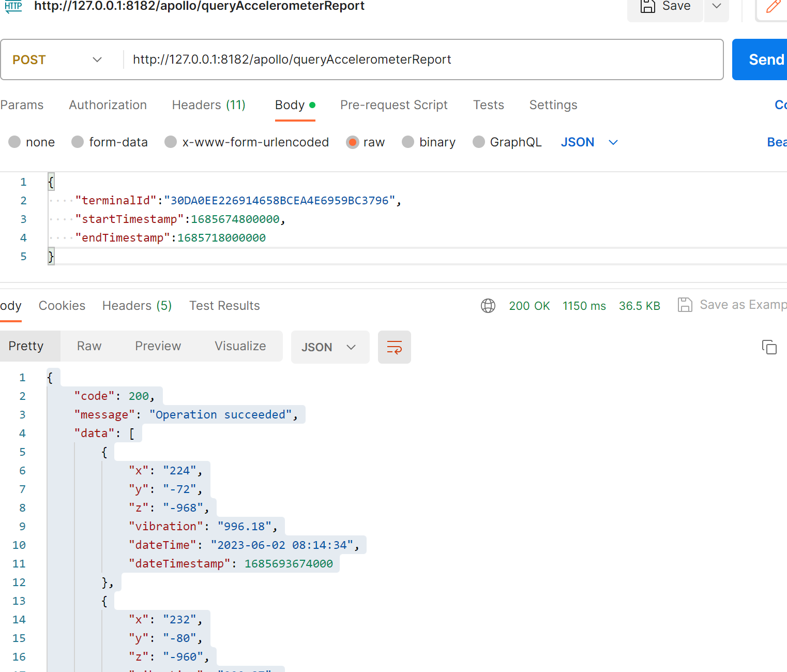Pick the GraphQL body type option
The height and width of the screenshot is (672, 787).
[x=479, y=142]
